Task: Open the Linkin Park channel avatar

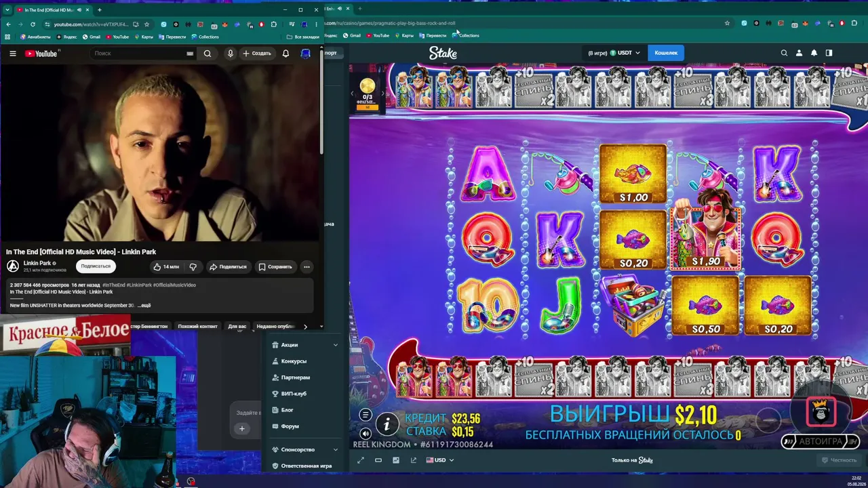Action: (x=13, y=266)
